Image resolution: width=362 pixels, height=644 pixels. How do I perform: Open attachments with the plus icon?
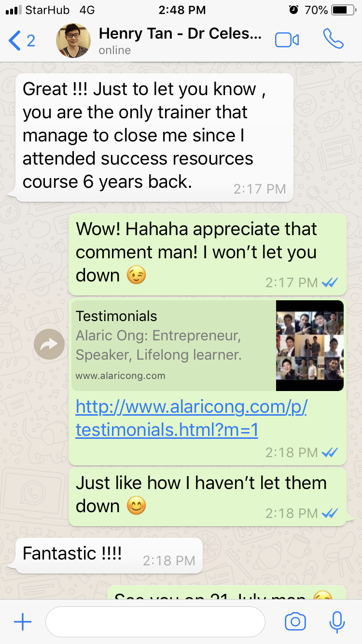(x=23, y=622)
